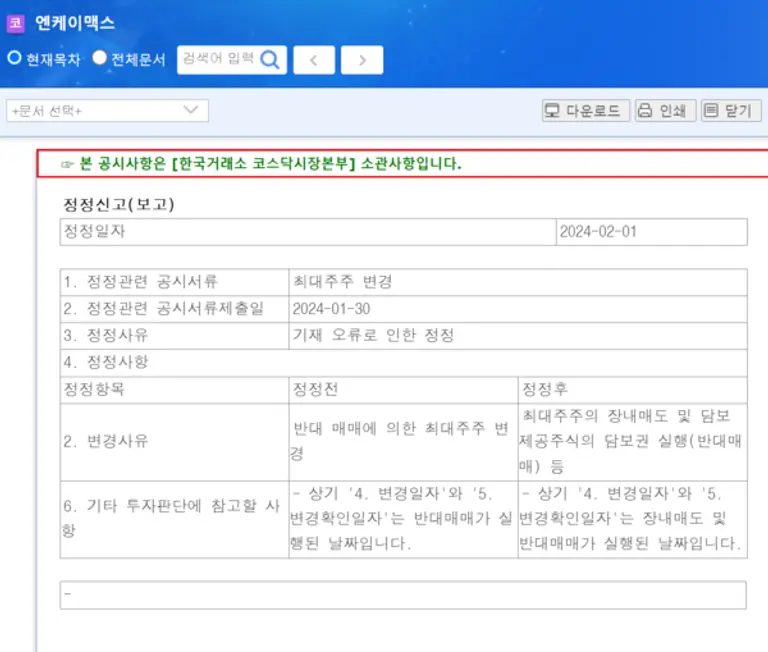Go to next search result arrow

pyautogui.click(x=361, y=60)
